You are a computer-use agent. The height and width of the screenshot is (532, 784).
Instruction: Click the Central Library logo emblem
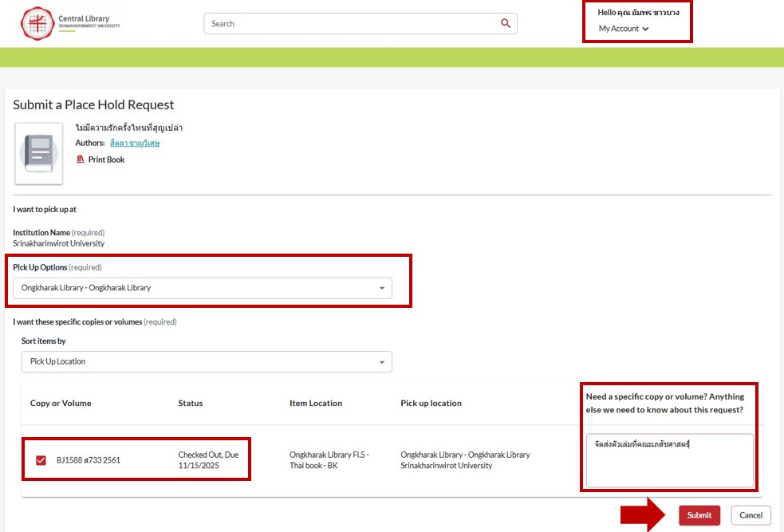click(35, 23)
